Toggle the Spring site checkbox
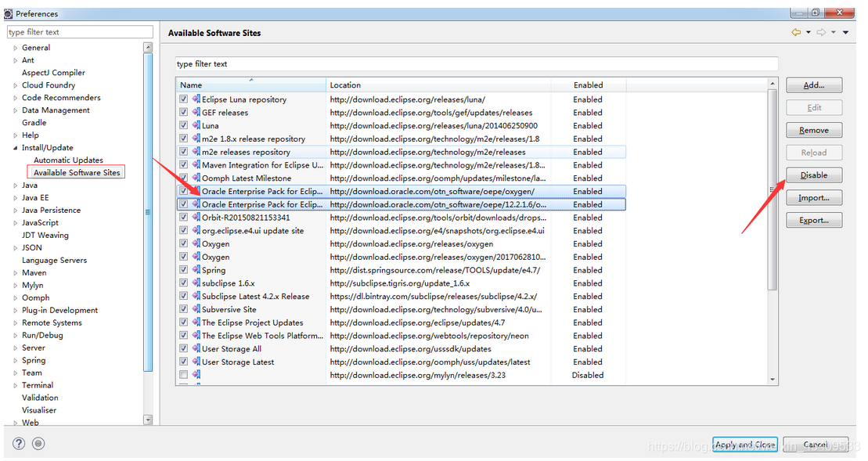The height and width of the screenshot is (461, 868). pos(183,269)
